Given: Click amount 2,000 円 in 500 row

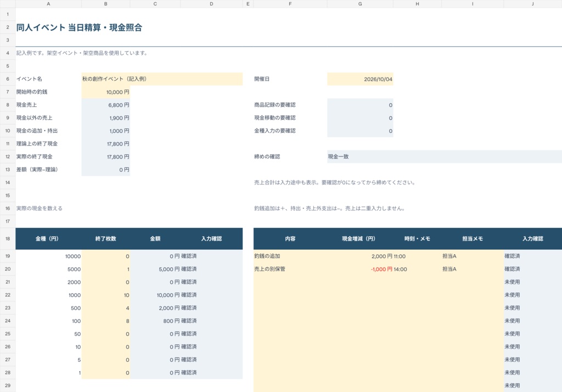Looking at the screenshot, I should tap(155, 307).
